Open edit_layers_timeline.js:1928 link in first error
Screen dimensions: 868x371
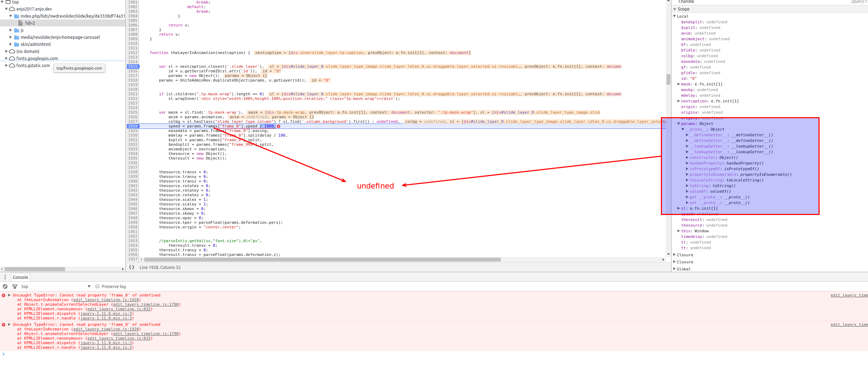click(106, 300)
